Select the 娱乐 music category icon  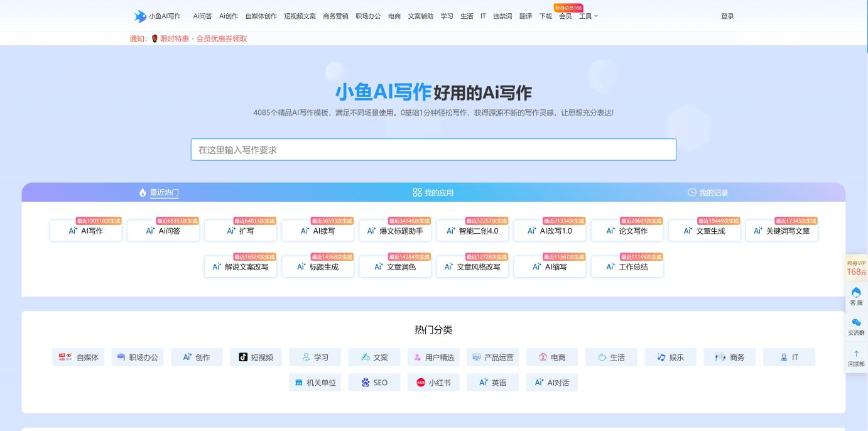(661, 357)
